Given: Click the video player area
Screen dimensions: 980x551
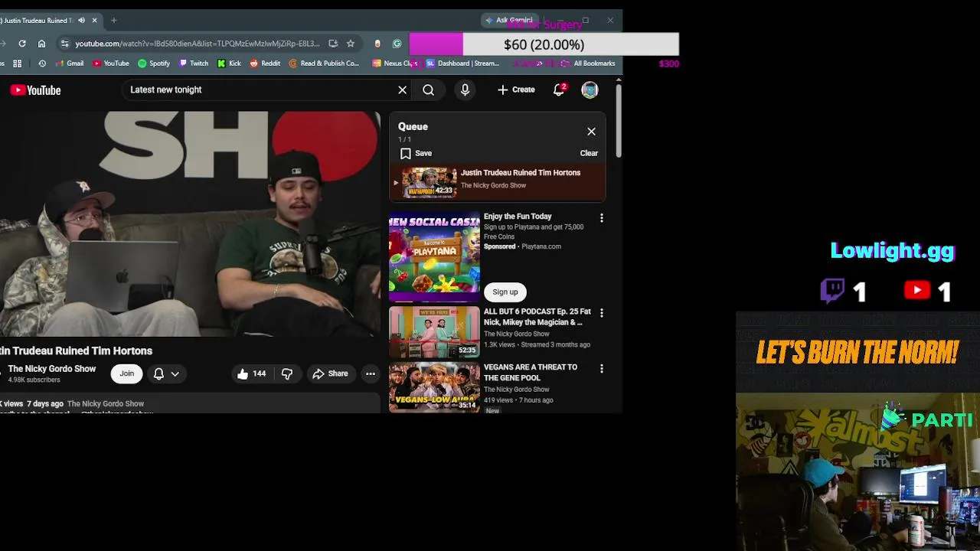Looking at the screenshot, I should click(190, 223).
